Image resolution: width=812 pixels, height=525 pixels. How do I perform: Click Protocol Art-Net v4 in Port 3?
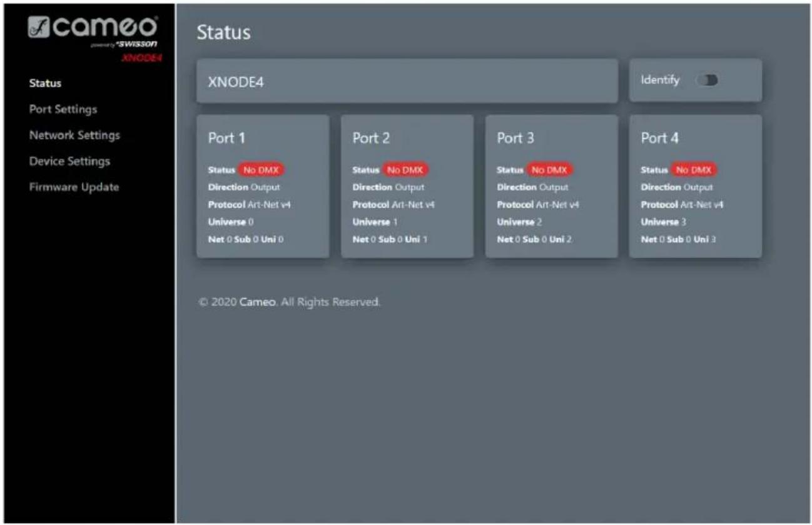(538, 204)
